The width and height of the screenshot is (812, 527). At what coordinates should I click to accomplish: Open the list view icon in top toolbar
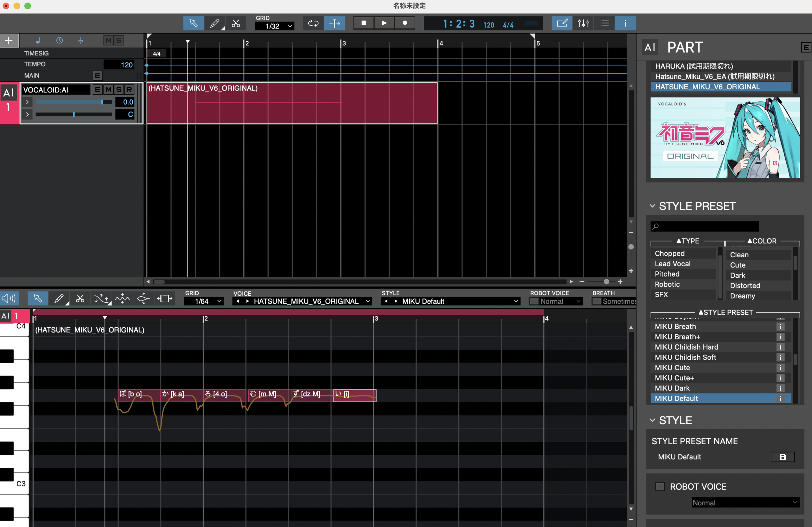click(604, 23)
